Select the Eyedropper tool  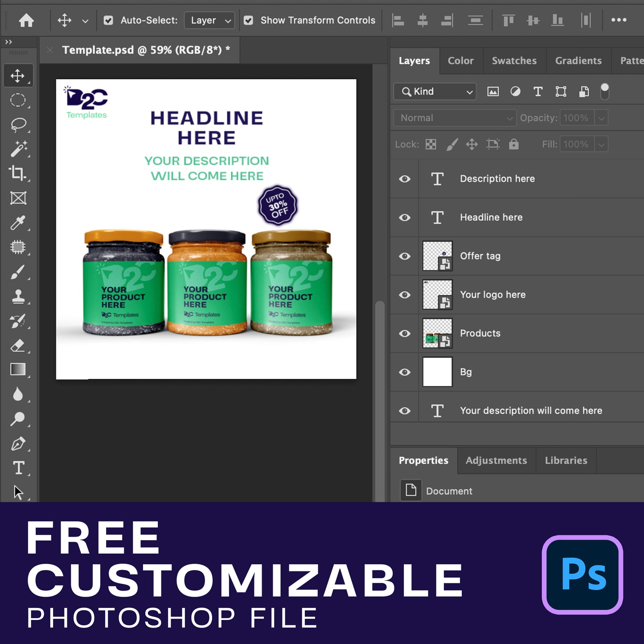(18, 222)
